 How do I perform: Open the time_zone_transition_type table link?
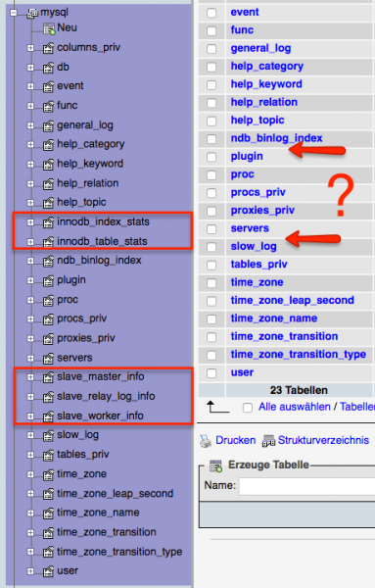click(299, 355)
